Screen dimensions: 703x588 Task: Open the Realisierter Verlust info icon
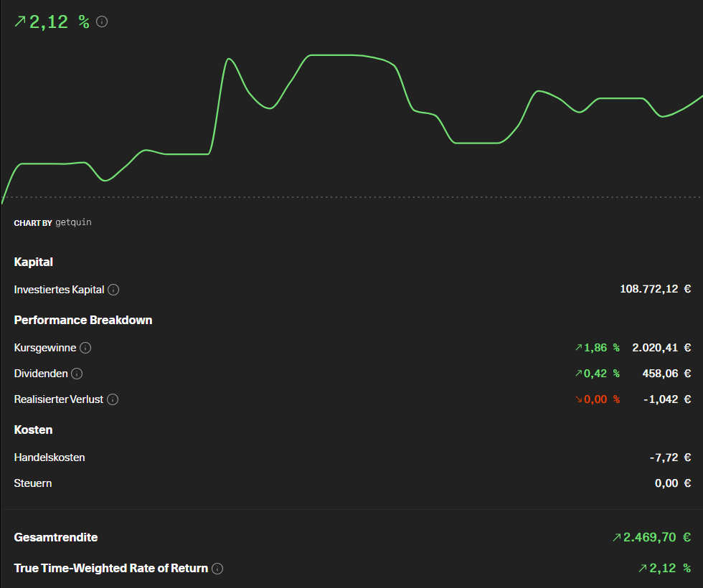(x=113, y=399)
